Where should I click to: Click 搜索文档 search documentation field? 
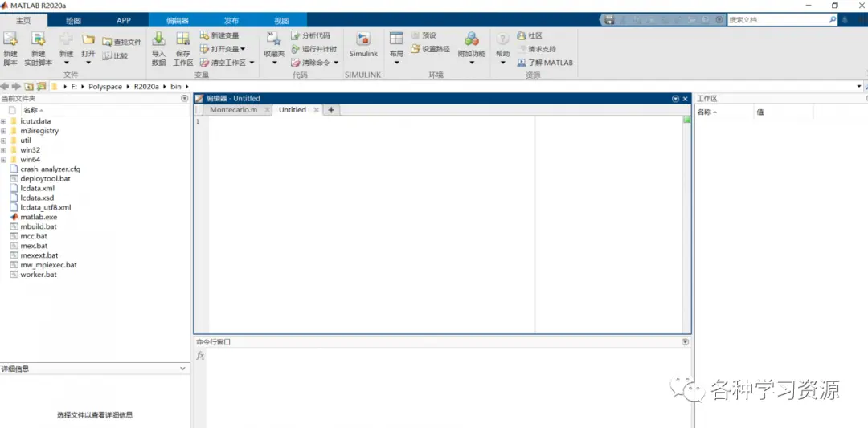click(x=778, y=20)
